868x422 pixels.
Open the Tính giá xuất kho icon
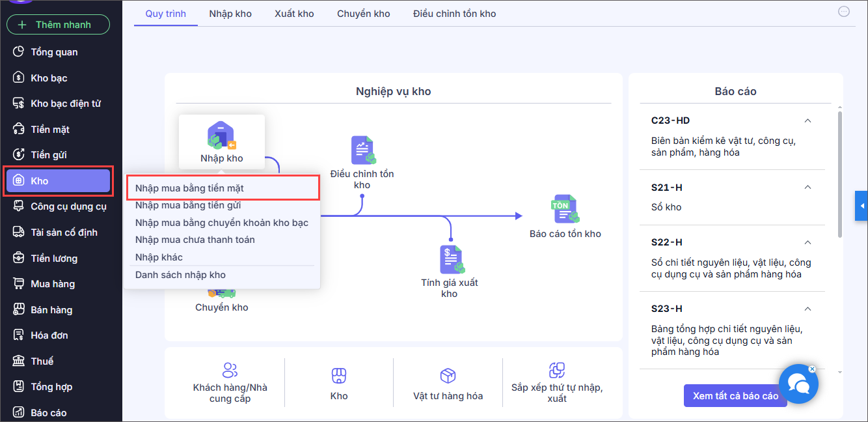450,259
